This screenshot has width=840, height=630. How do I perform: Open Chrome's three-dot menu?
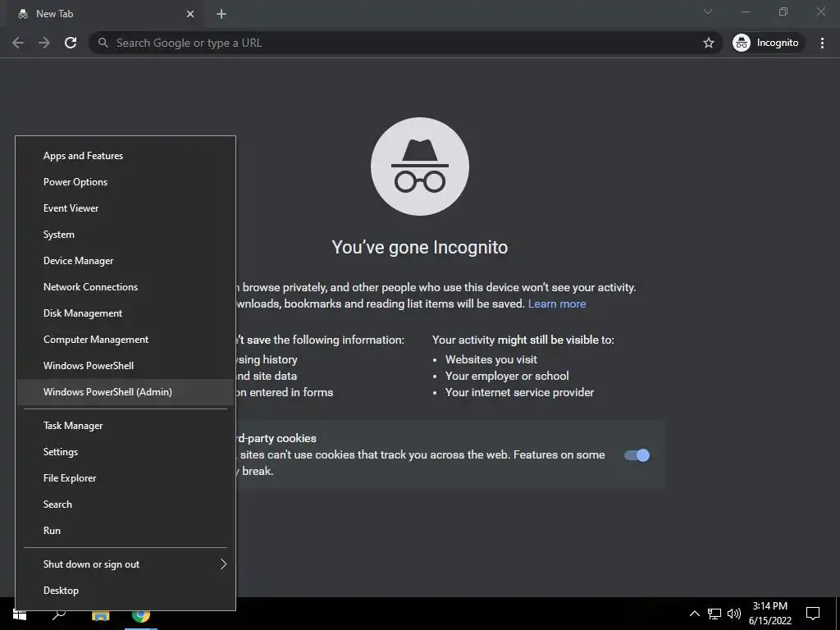coord(822,43)
